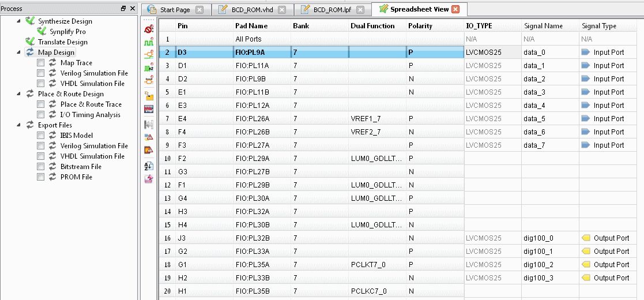Click the Polarity column header
The width and height of the screenshot is (644, 300).
pos(435,26)
